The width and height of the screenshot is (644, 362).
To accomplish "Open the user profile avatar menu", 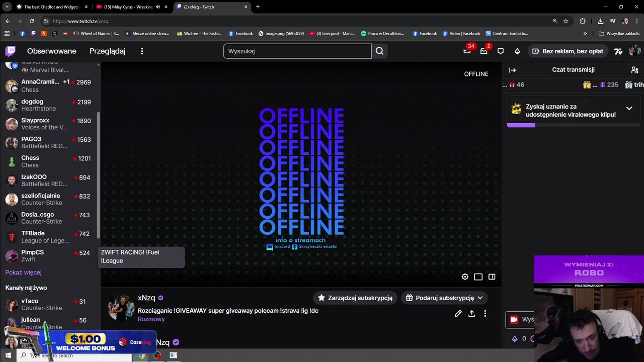I will (634, 51).
